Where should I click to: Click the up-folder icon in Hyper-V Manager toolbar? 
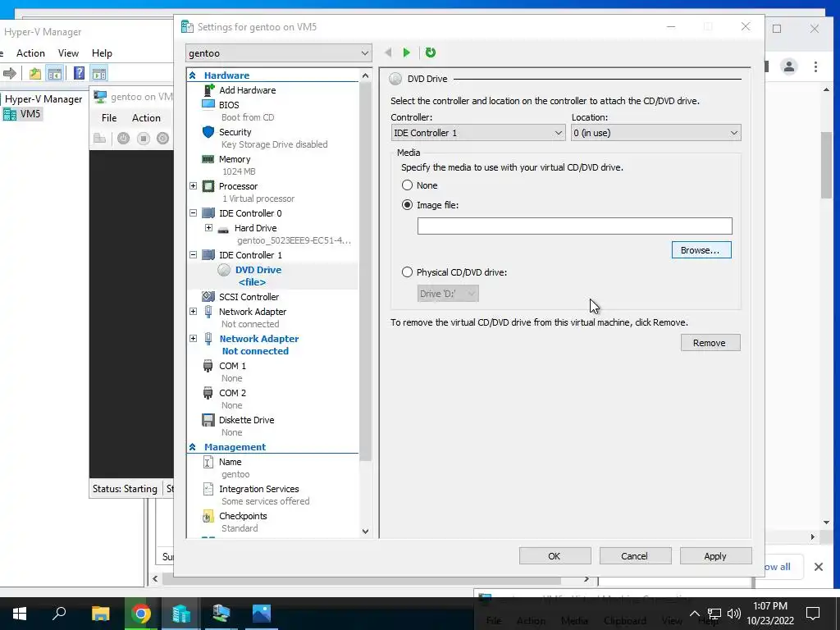(x=34, y=73)
